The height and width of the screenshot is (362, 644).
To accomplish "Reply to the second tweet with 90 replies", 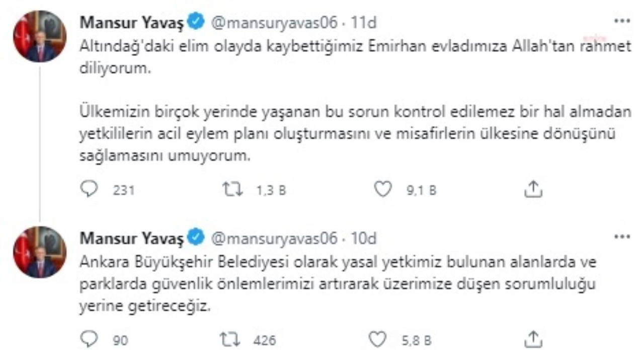I will [x=89, y=339].
